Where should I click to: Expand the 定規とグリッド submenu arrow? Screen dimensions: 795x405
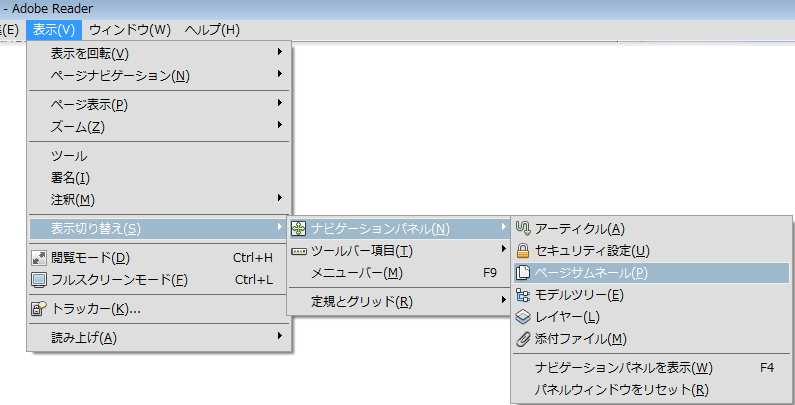click(503, 300)
